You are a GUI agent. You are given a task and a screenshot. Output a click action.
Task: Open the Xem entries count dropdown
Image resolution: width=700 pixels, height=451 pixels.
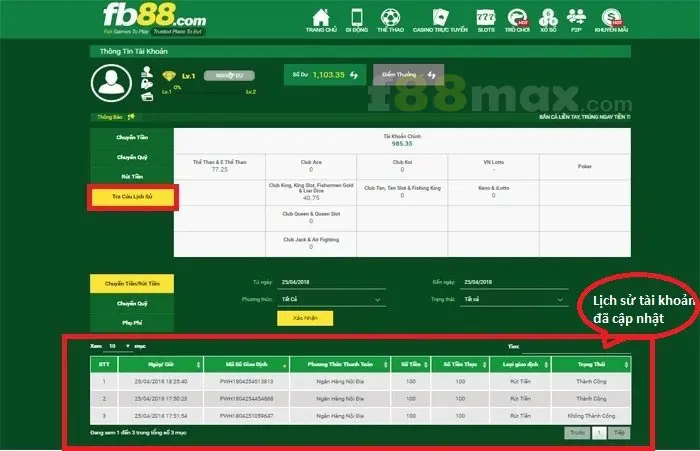click(x=118, y=346)
